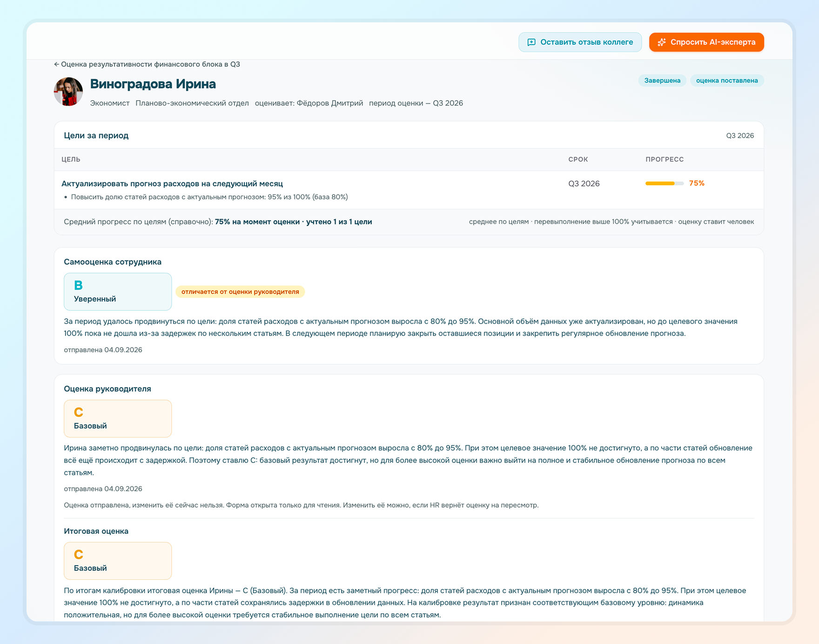Click the 'Спросить AI-эксперта' button
Viewport: 819px width, 644px height.
click(x=706, y=42)
